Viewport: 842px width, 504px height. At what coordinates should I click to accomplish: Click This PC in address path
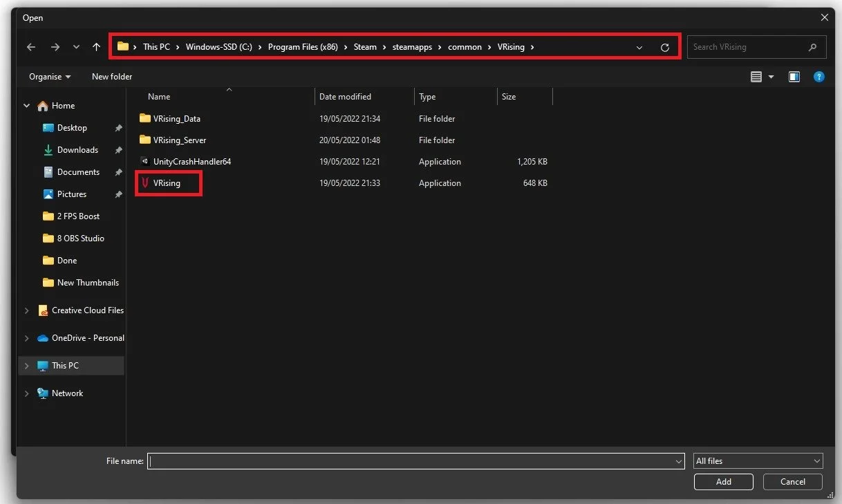(156, 47)
